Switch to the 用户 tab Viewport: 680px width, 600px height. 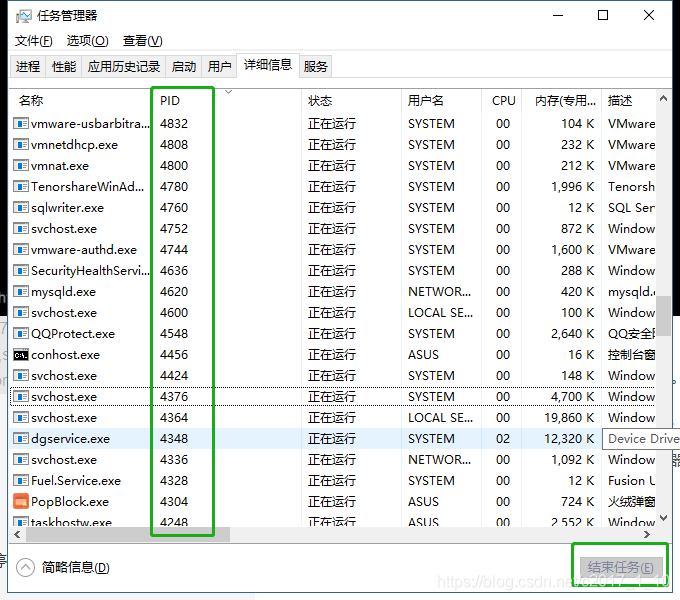[x=219, y=66]
